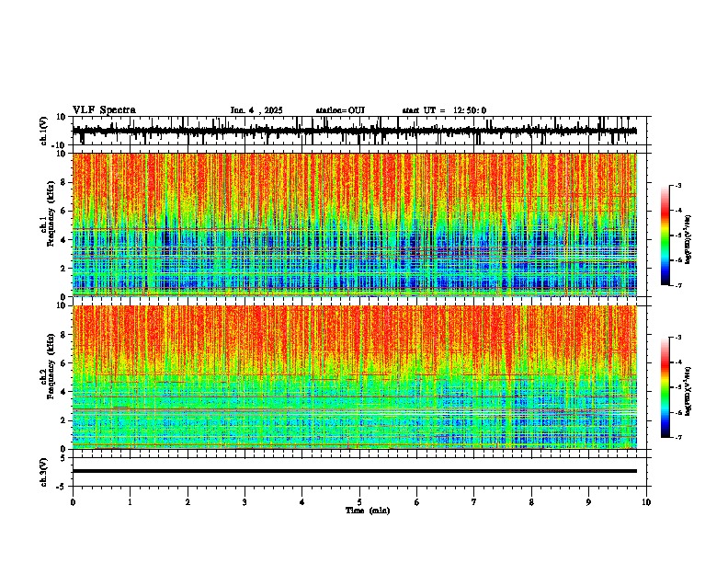Click the ch.3(V) flat waveform line
Image resolution: width=728 pixels, height=563 pixels.
point(355,471)
